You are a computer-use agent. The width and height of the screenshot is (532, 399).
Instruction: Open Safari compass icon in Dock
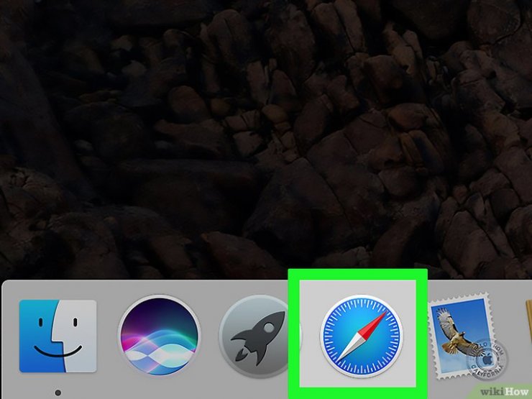pos(362,336)
